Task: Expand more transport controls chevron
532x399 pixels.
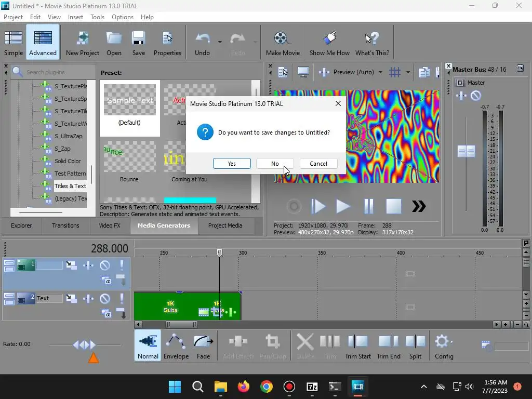Action: point(419,206)
